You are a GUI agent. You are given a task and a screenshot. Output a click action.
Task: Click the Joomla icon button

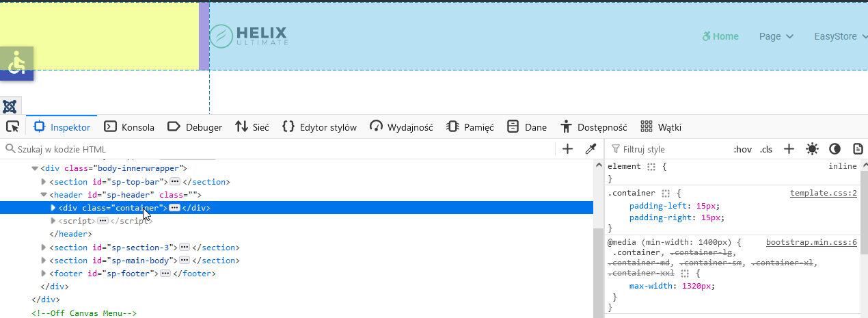[10, 106]
